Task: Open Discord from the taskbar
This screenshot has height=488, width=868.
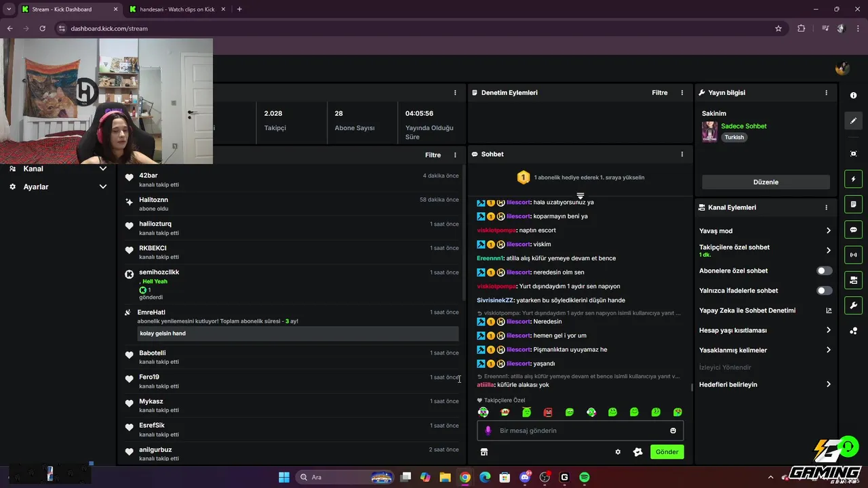Action: pyautogui.click(x=525, y=477)
